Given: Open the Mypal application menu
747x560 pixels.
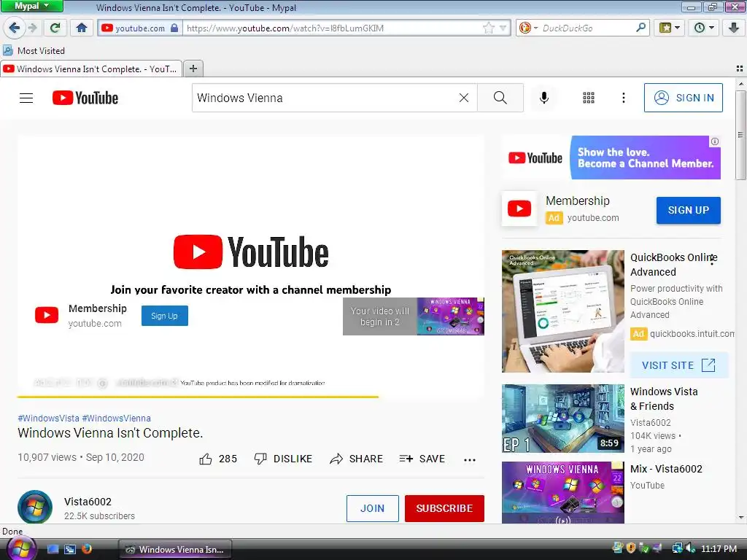Looking at the screenshot, I should [31, 6].
